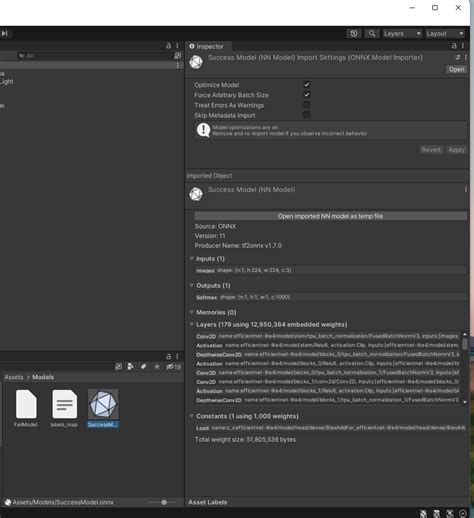Collapse the Memories (0) foldout
474x518 pixels.
coord(192,312)
